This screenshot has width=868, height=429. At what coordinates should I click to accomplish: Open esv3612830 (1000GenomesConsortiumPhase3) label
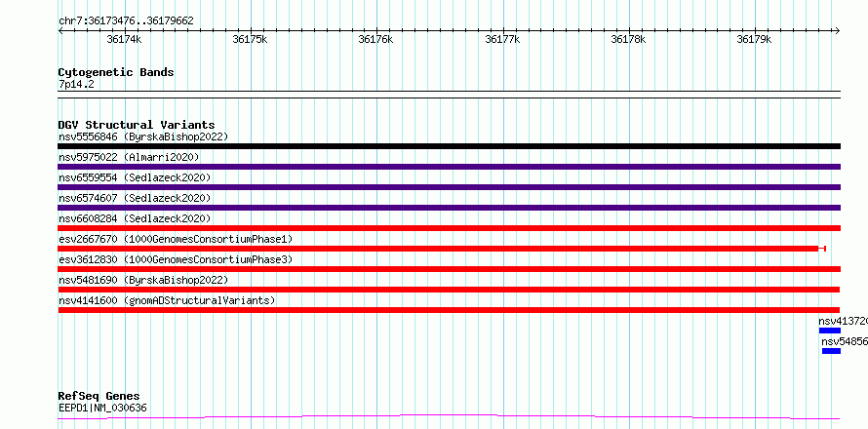(x=176, y=259)
